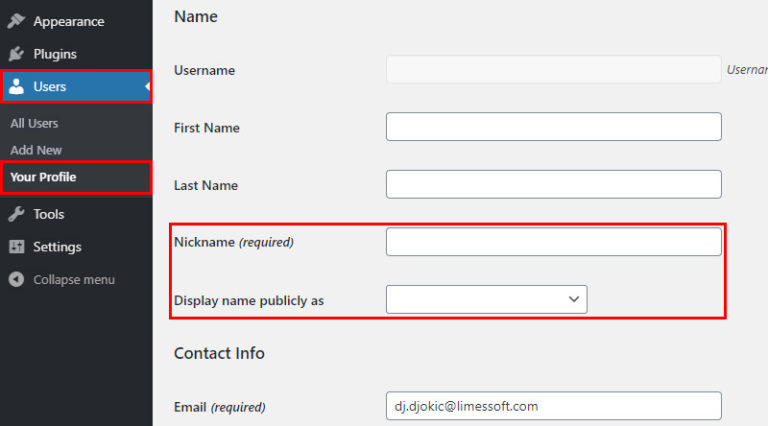
Task: Open the Tools menu item
Action: pos(48,214)
